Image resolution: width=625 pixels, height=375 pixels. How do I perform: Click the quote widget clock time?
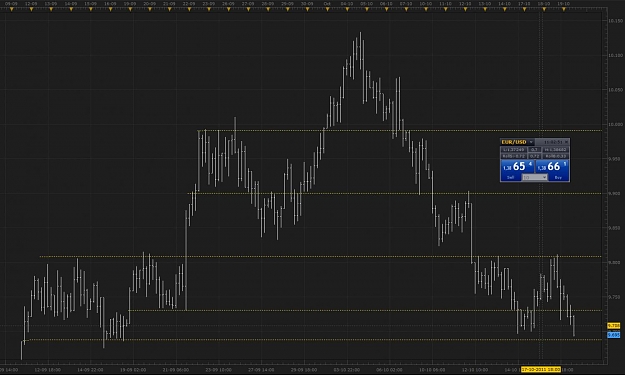click(554, 142)
